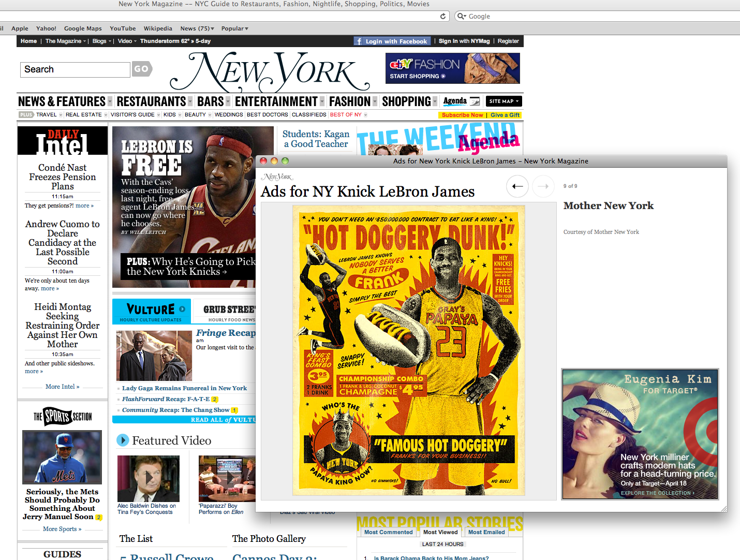Open the News (75) bookmarks folder
Image resolution: width=740 pixels, height=560 pixels.
pos(197,28)
